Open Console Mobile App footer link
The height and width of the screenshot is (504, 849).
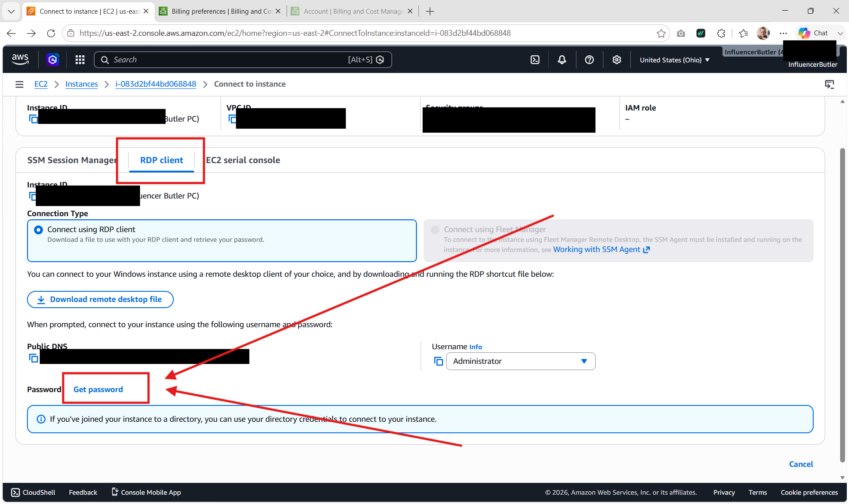[146, 493]
